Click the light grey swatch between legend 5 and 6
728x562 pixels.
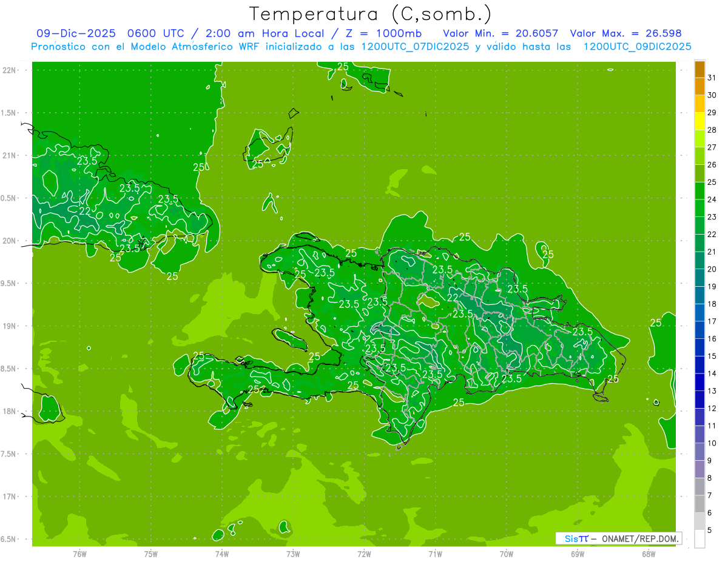tap(699, 521)
